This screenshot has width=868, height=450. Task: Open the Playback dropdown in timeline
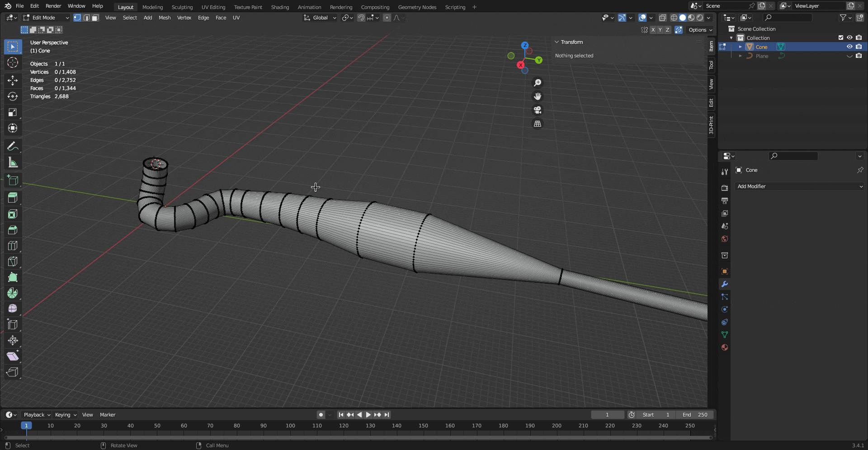pos(37,415)
